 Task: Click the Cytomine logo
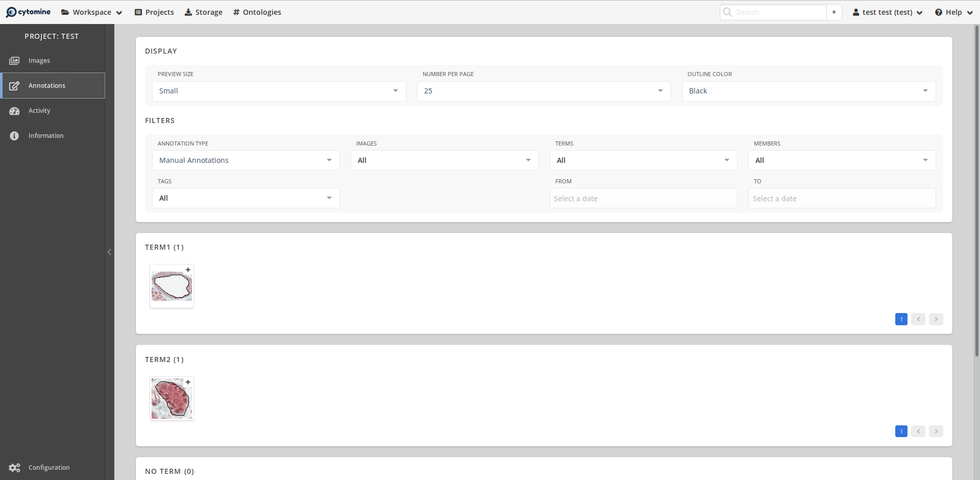[x=28, y=12]
